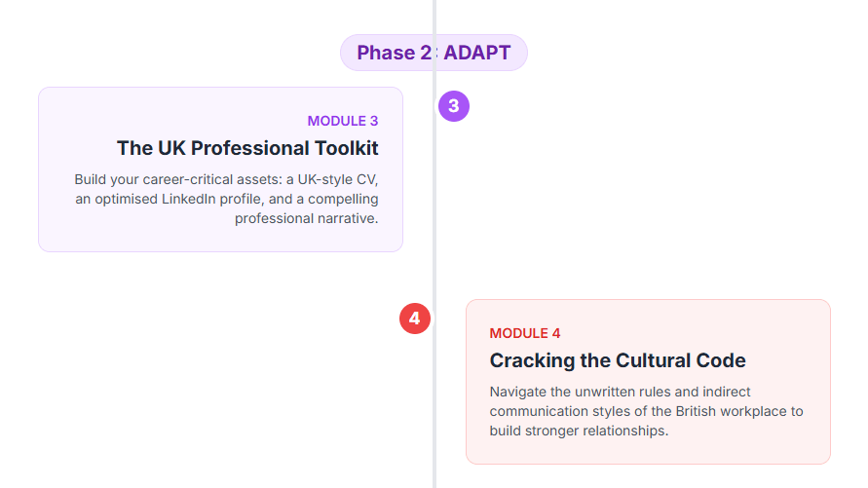Click the red timeline marker numbered 4
868x488 pixels.
tap(415, 318)
